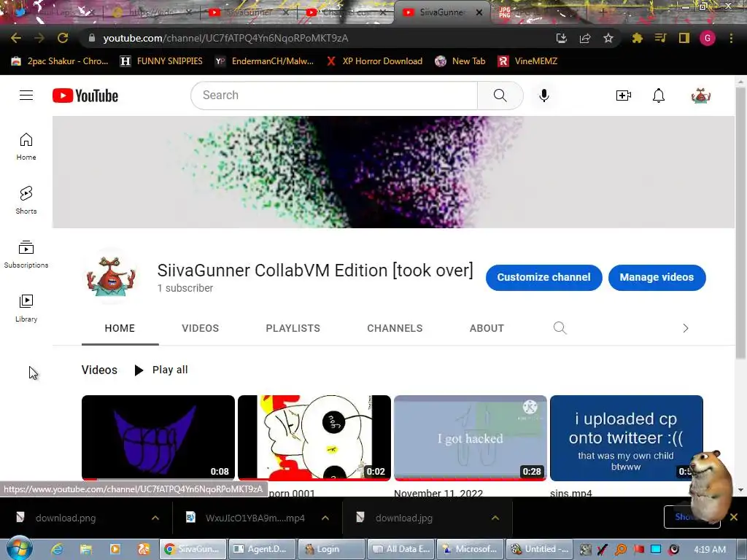Screen dimensions: 747x560
Task: Open Chrome three-dot menu
Action: point(731,38)
